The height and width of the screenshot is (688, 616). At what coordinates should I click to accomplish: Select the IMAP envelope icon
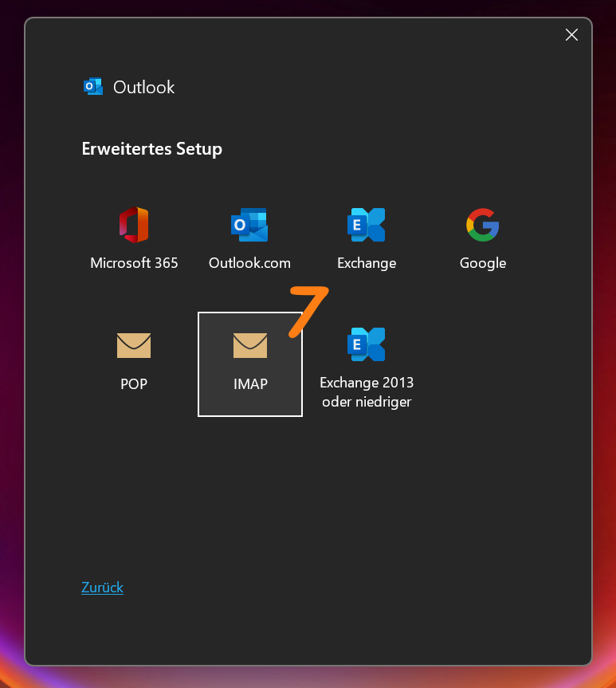250,345
